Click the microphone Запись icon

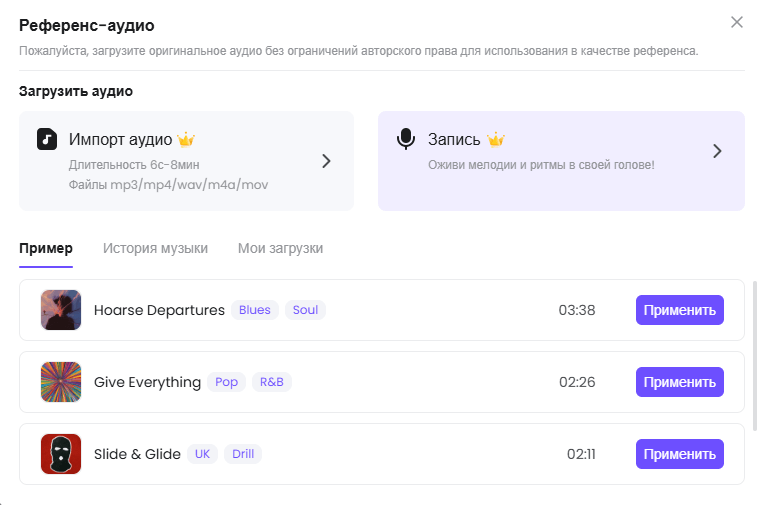coord(406,139)
